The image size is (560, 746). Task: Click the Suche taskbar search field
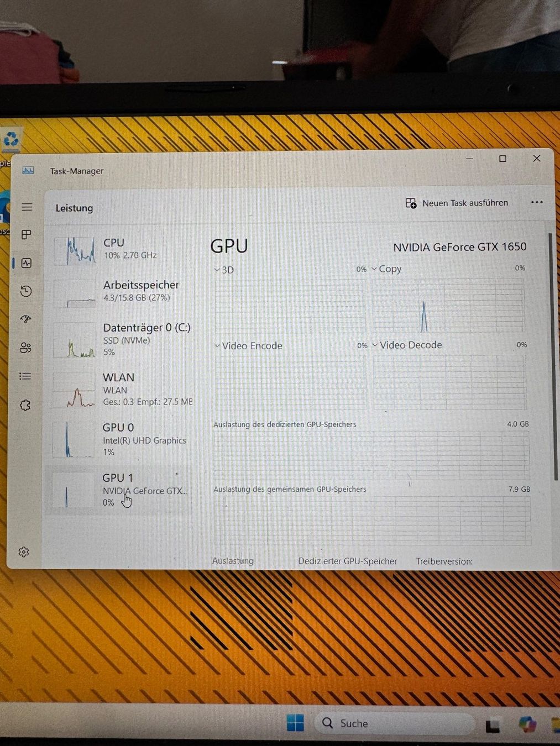pos(395,723)
